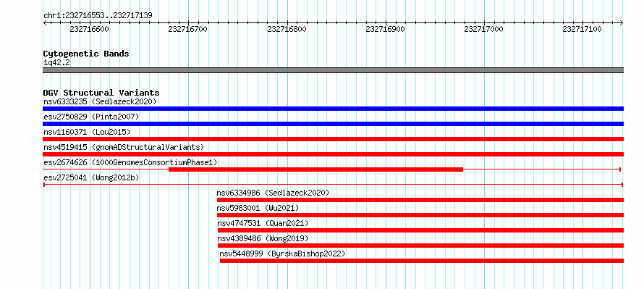The width and height of the screenshot is (644, 289).
Task: Click the left arrow end of the ruler
Action: click(x=45, y=22)
